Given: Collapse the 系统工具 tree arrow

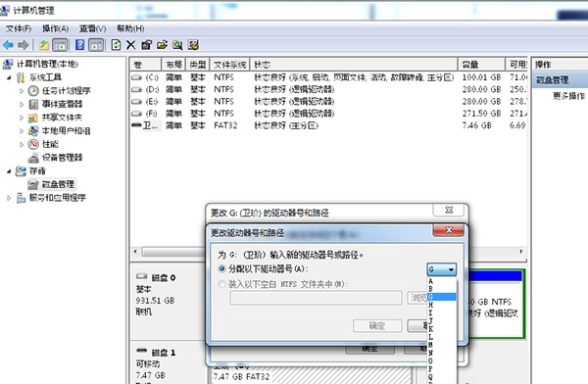Looking at the screenshot, I should pos(9,77).
